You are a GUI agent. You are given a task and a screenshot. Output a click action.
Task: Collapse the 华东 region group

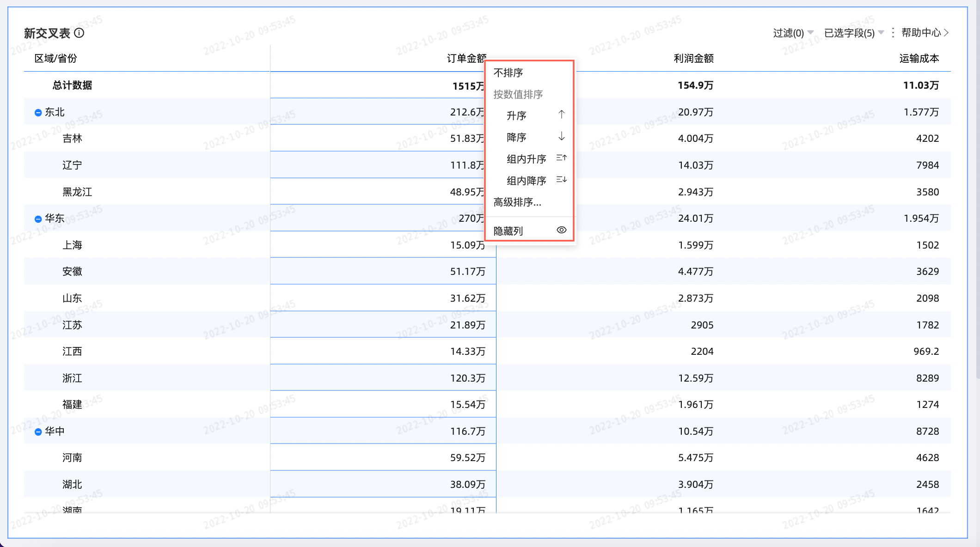(x=38, y=219)
